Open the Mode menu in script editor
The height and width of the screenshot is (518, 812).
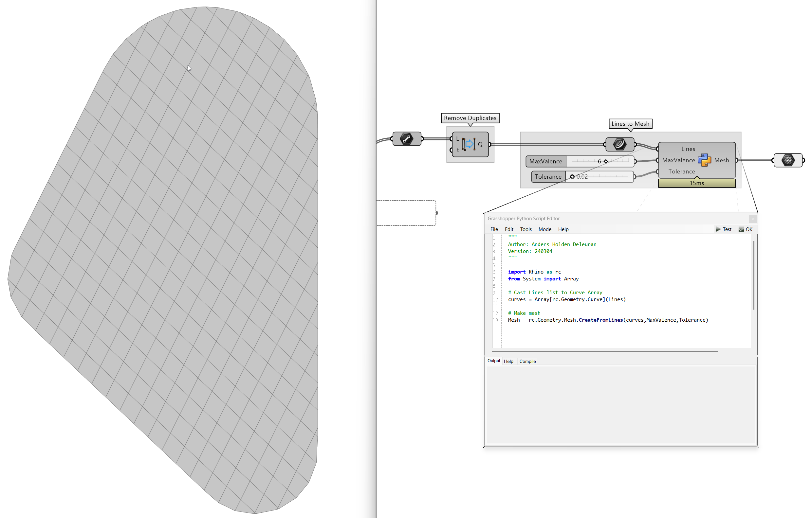point(544,229)
